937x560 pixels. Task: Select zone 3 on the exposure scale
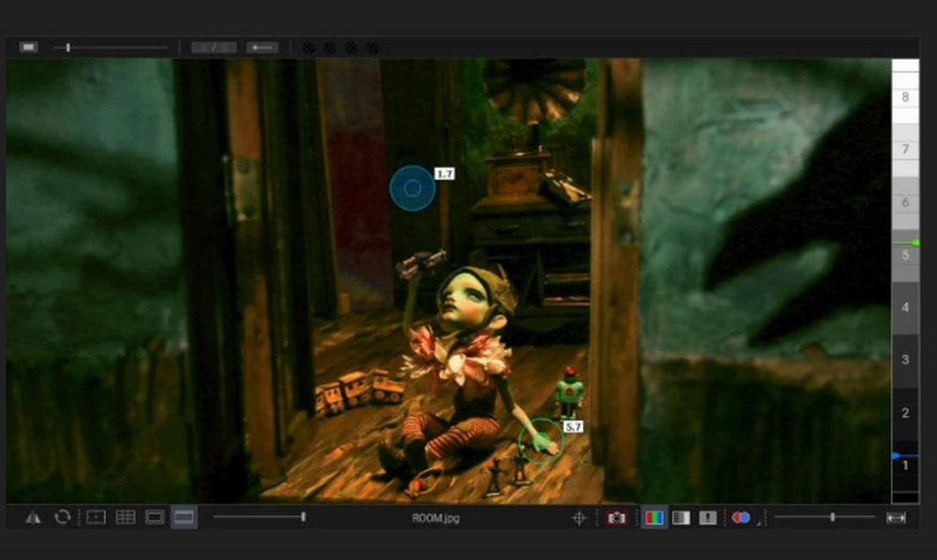click(x=905, y=360)
